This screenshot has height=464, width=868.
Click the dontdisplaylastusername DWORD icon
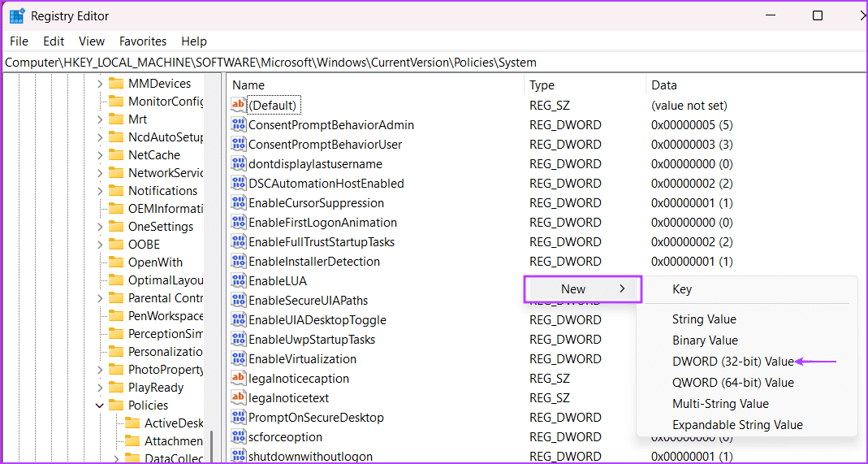click(238, 164)
